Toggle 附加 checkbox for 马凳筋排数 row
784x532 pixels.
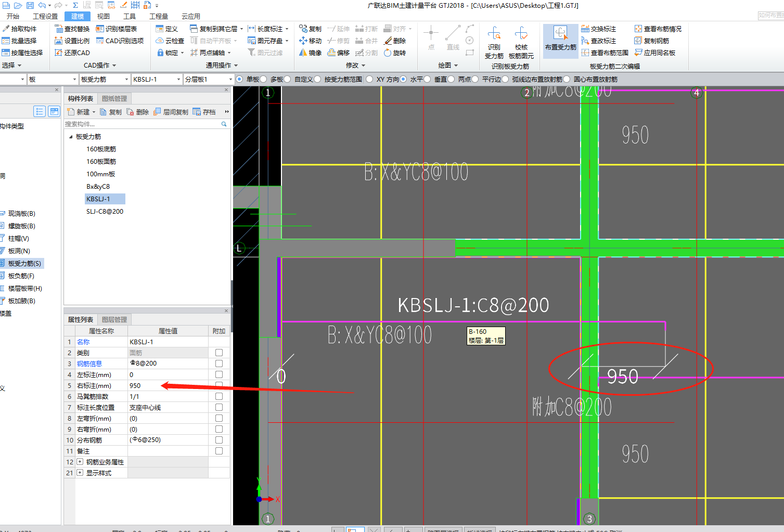click(219, 396)
